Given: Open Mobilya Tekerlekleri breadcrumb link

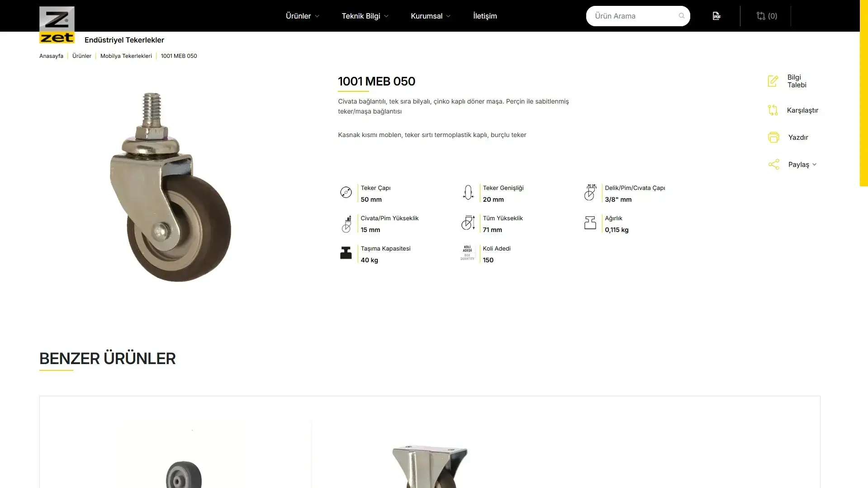Looking at the screenshot, I should [126, 56].
